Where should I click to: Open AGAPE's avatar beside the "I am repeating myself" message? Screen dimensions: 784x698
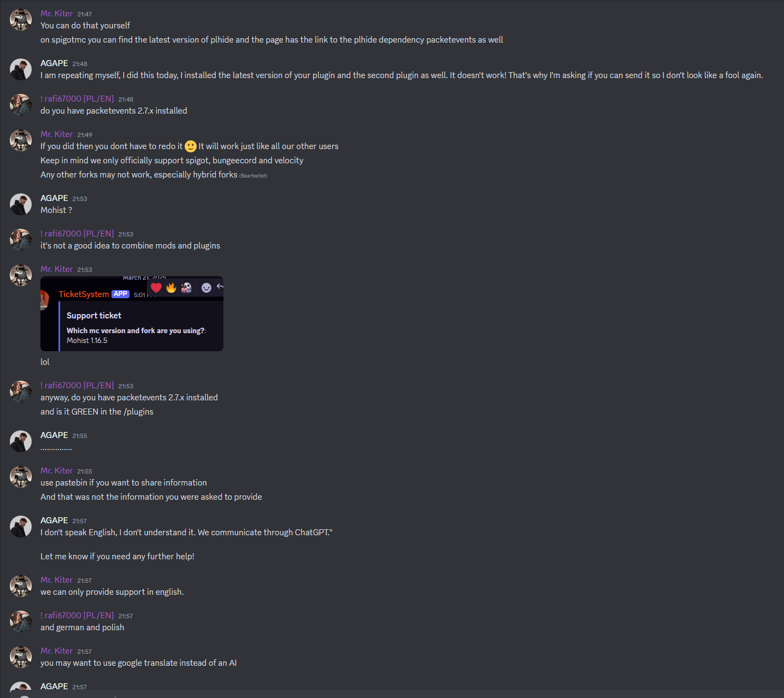pyautogui.click(x=21, y=69)
